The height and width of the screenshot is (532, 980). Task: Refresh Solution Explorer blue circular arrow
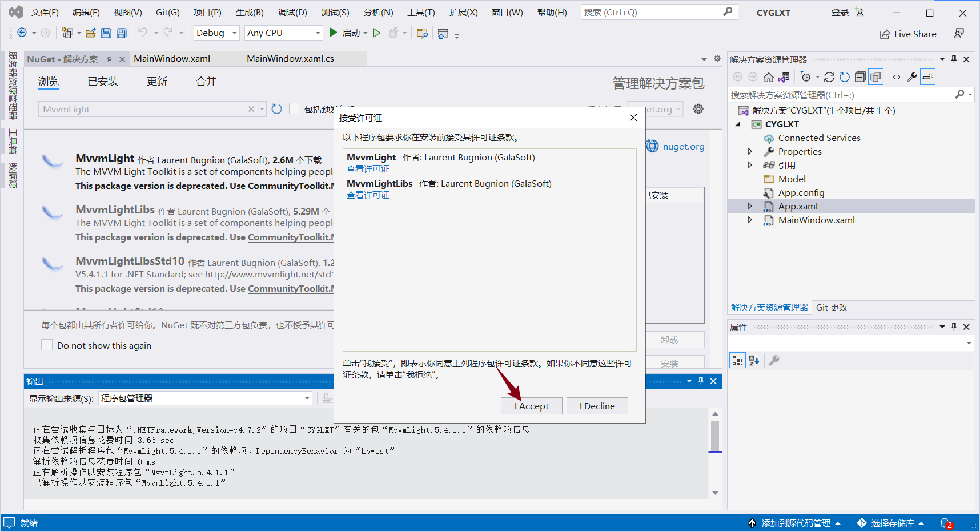pos(845,77)
